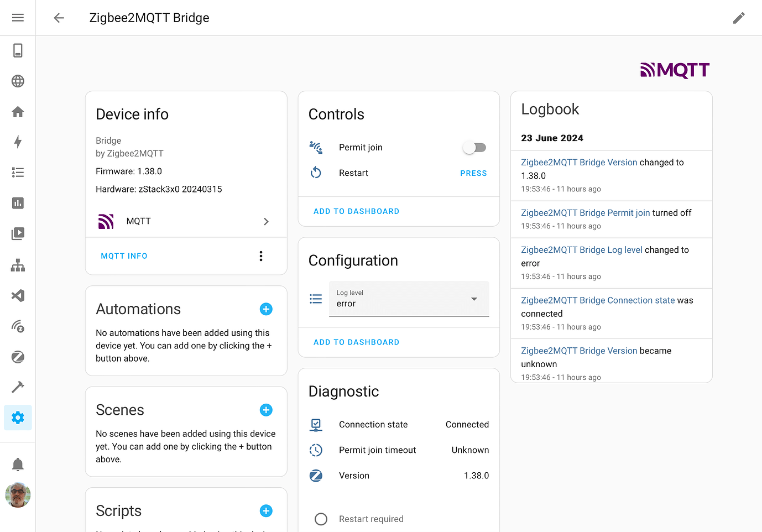Open the mobile device sidebar icon
This screenshot has width=762, height=532.
(18, 50)
